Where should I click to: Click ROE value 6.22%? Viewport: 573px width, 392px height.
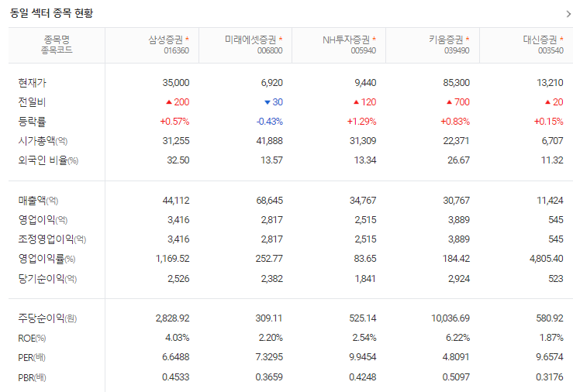tap(458, 338)
